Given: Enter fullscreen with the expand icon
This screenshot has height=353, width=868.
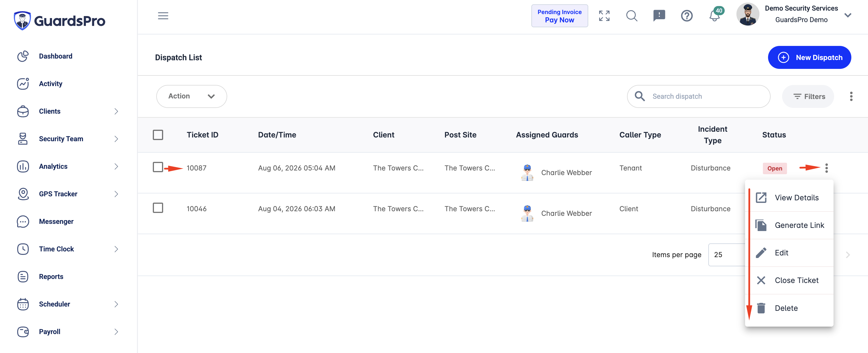Looking at the screenshot, I should point(604,16).
